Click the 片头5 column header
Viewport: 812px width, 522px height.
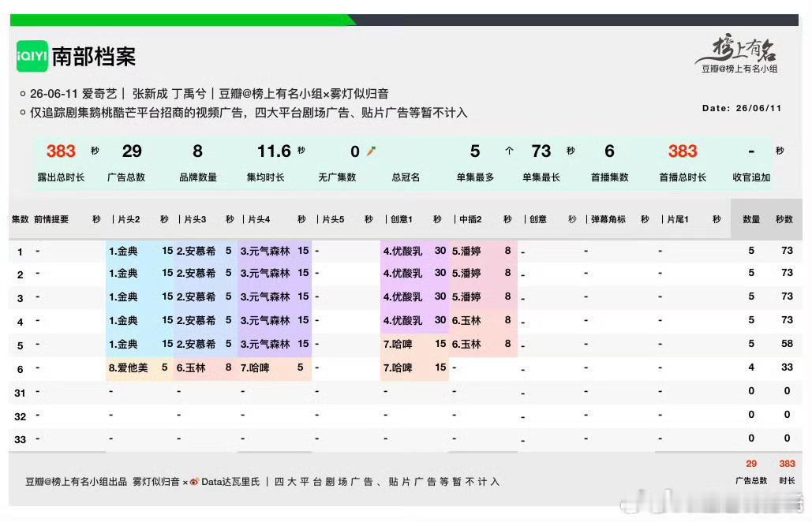(333, 219)
